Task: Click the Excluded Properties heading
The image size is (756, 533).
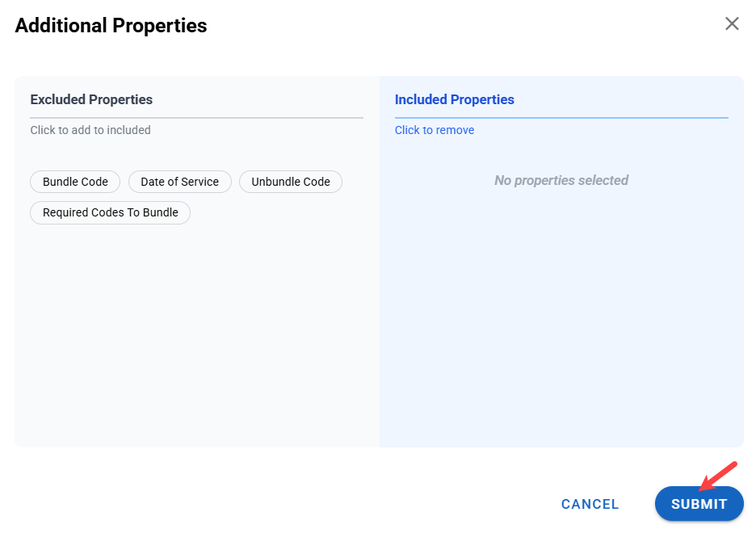Action: (91, 100)
